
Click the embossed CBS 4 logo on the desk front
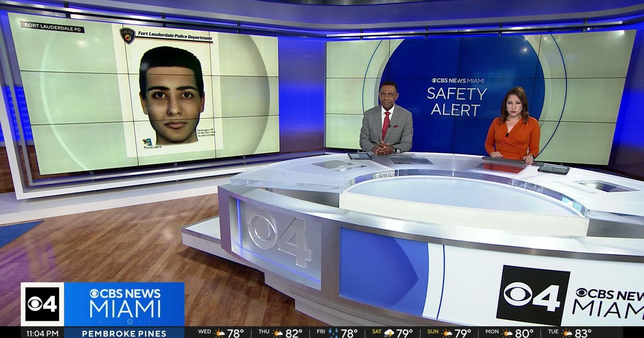click(x=279, y=237)
